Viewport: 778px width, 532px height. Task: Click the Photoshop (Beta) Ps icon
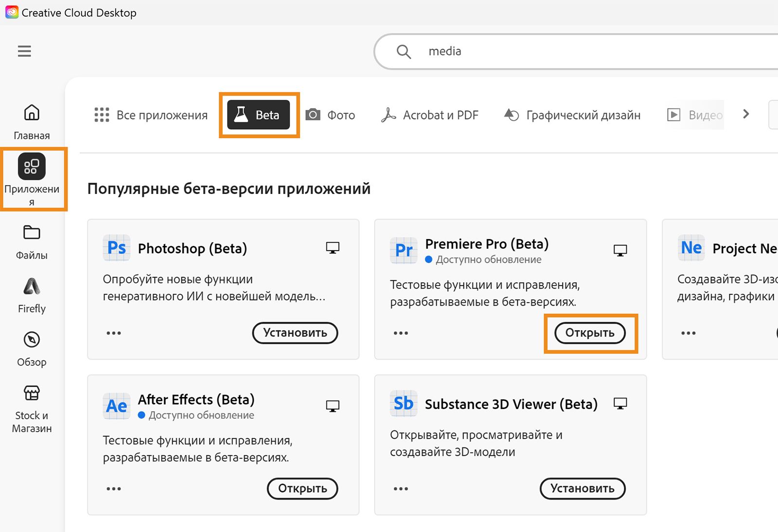click(117, 248)
